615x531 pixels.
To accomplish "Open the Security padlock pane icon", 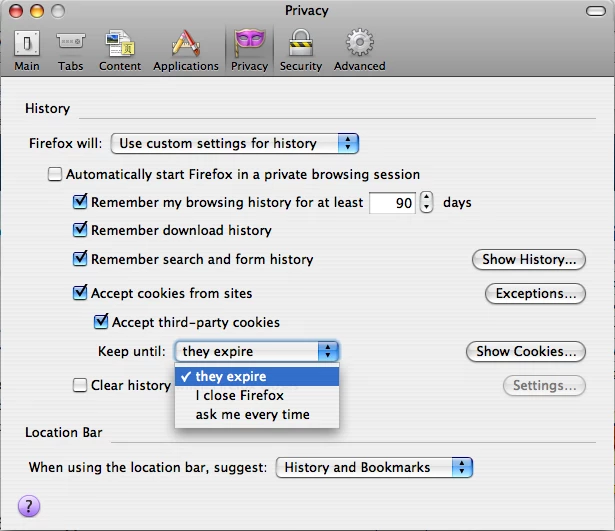I will pos(301,42).
